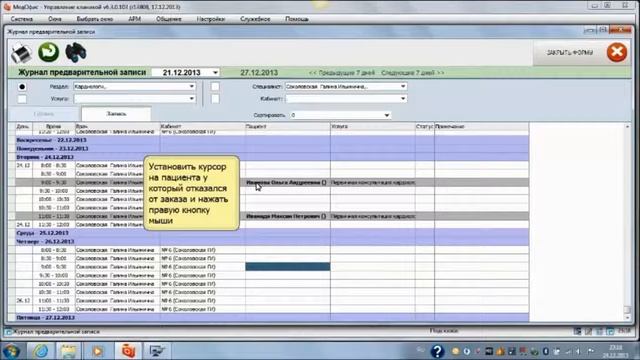Toggle the checkbox beside Кабинет

click(215, 99)
